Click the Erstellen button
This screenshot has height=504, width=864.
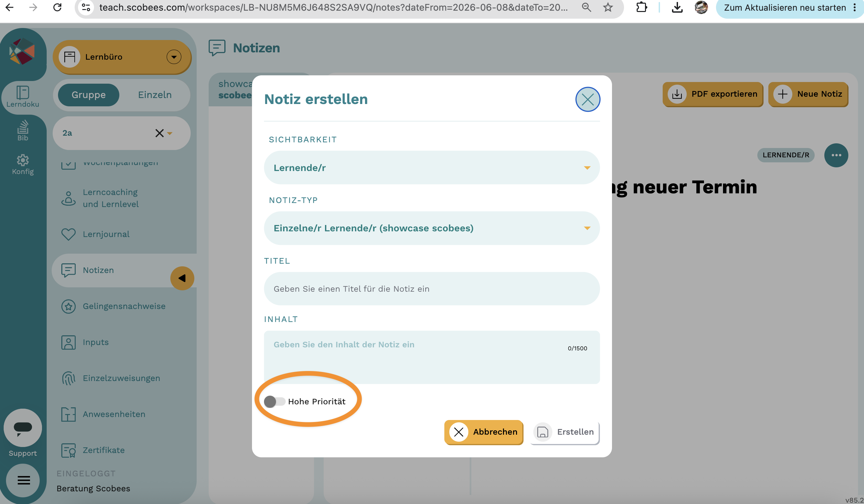click(x=565, y=432)
